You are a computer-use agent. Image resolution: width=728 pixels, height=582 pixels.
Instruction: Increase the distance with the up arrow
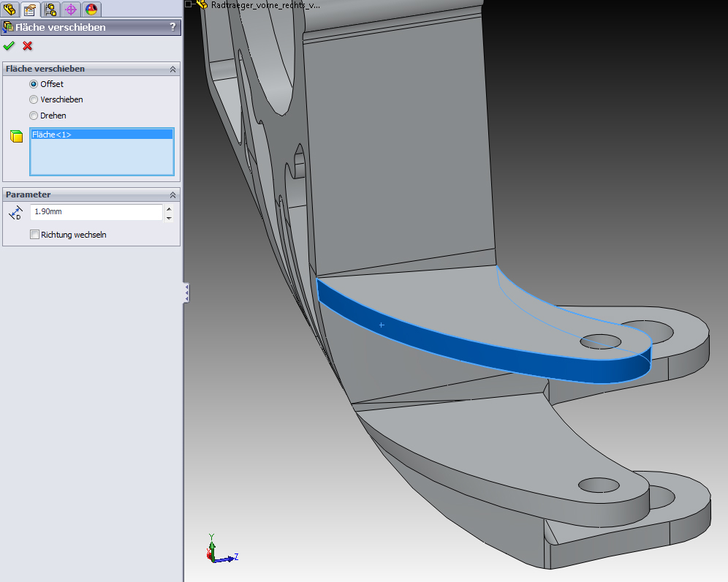click(x=170, y=208)
